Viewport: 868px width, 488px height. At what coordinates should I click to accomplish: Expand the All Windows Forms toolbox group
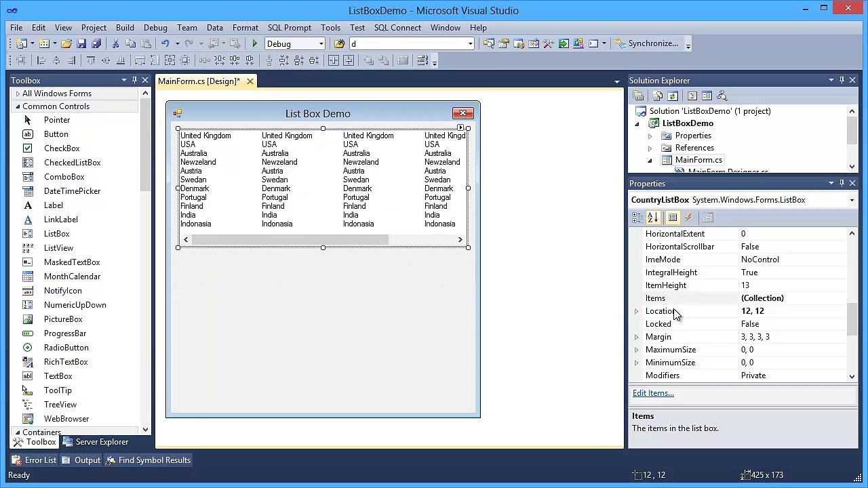(x=18, y=94)
